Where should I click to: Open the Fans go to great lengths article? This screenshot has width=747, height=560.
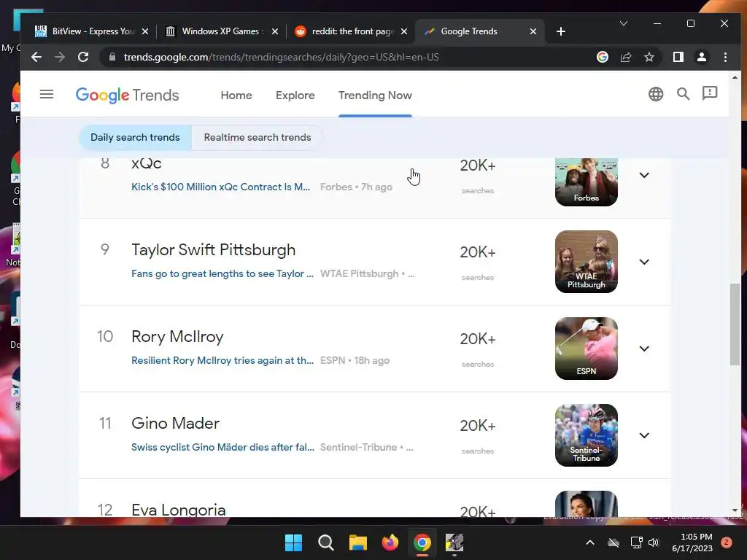coord(222,274)
